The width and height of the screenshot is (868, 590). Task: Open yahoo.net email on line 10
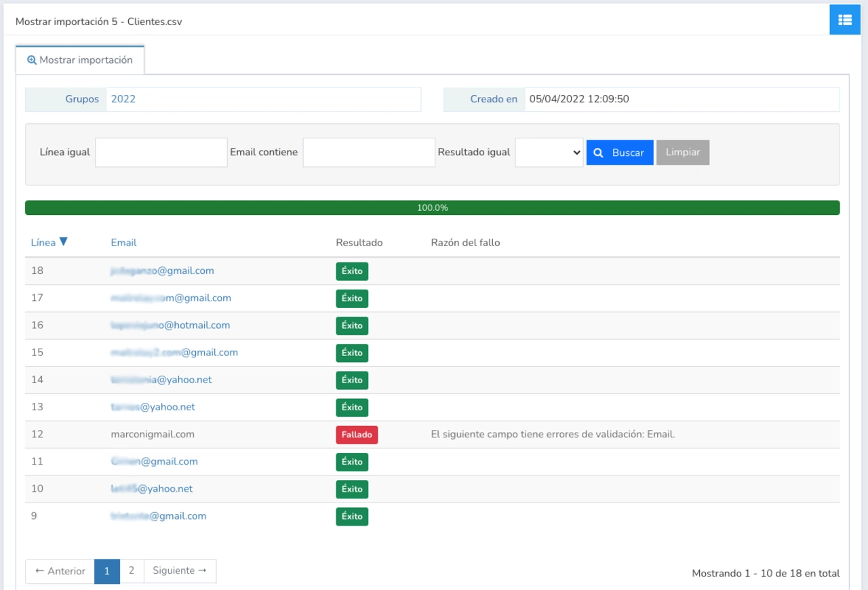coord(152,488)
